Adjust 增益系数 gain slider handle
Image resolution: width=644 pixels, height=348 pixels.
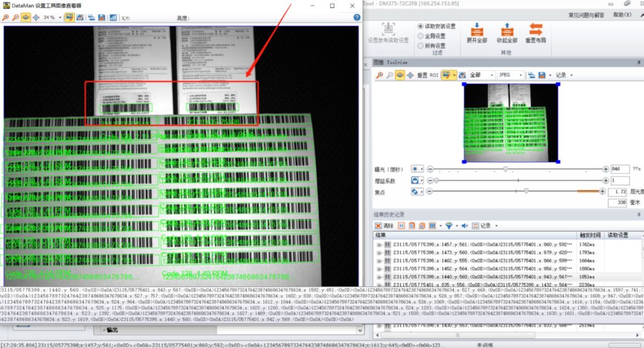click(436, 180)
